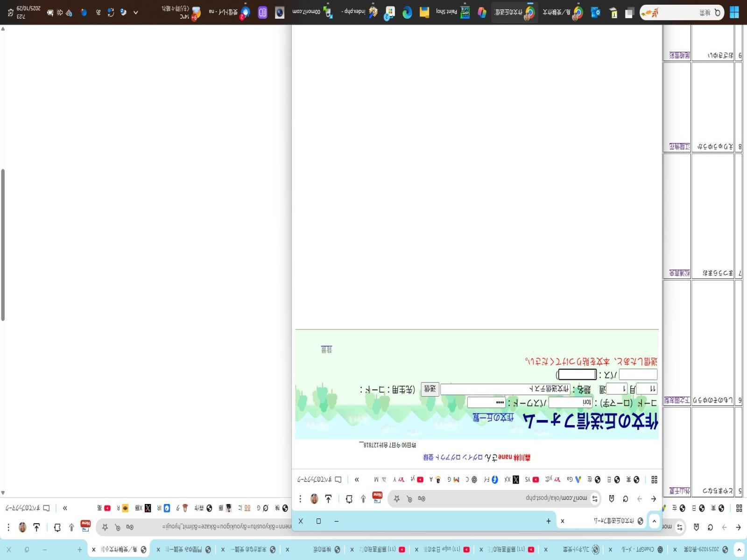Click the bookmark star in moni7.com address bar
The image size is (747, 560).
(x=396, y=499)
